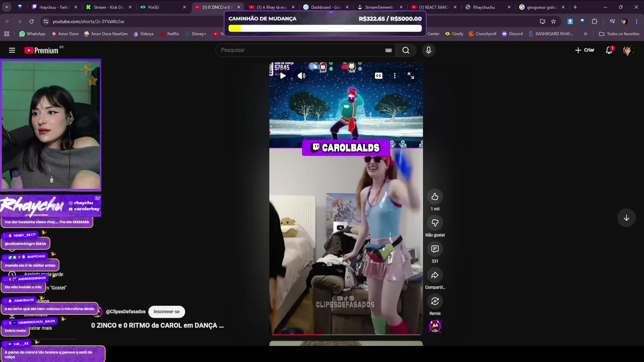This screenshot has height=362, width=644.
Task: Close the PixGG tab
Action: [x=184, y=7]
